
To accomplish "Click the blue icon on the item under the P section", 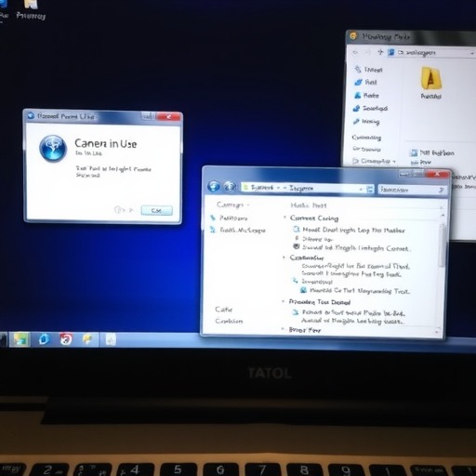I will point(296,312).
